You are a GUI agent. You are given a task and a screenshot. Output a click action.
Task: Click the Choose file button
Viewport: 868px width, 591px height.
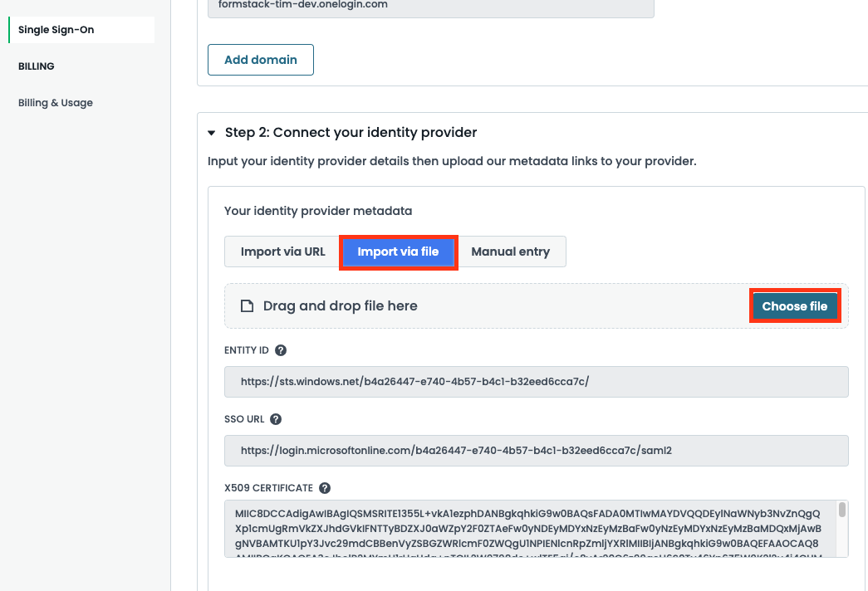(794, 305)
